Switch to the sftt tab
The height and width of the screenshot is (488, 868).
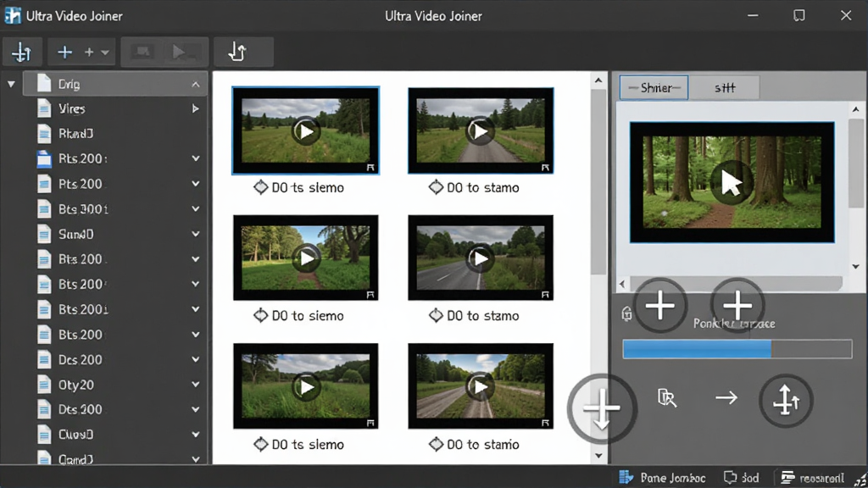pos(724,87)
